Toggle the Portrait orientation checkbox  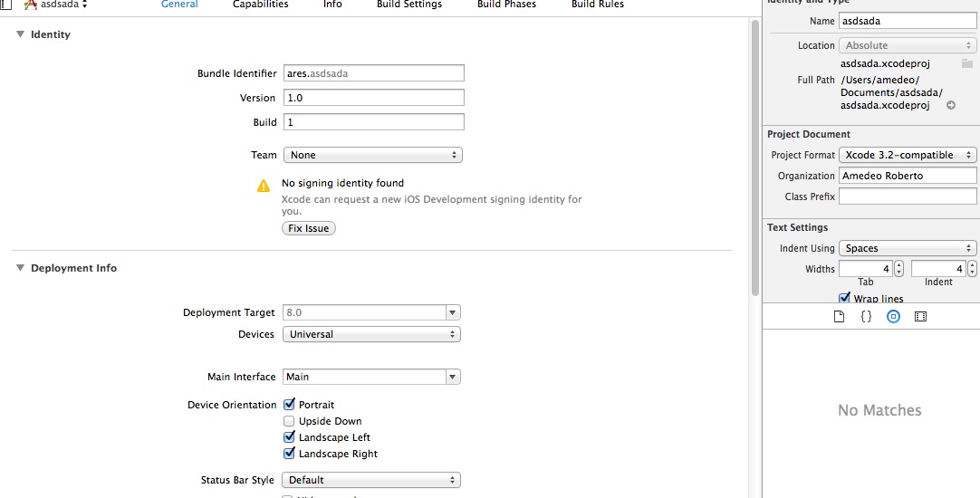point(289,404)
